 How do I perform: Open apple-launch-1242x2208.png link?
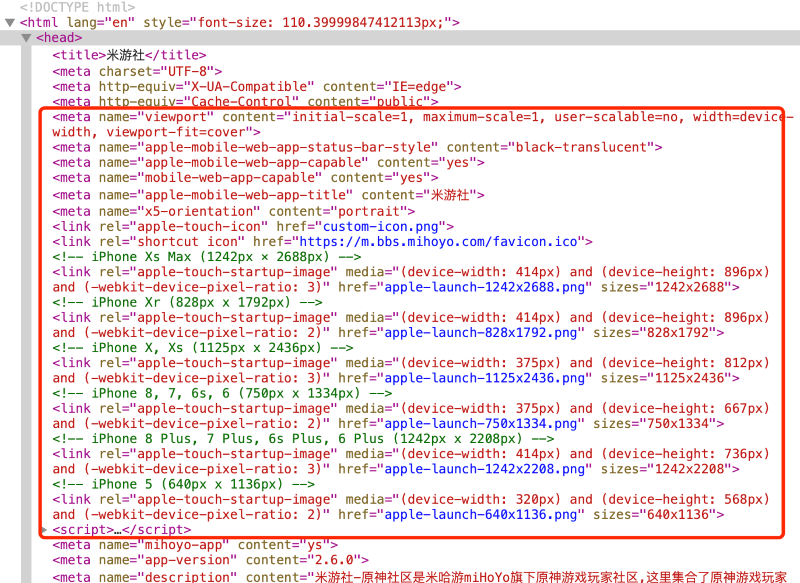click(x=485, y=469)
